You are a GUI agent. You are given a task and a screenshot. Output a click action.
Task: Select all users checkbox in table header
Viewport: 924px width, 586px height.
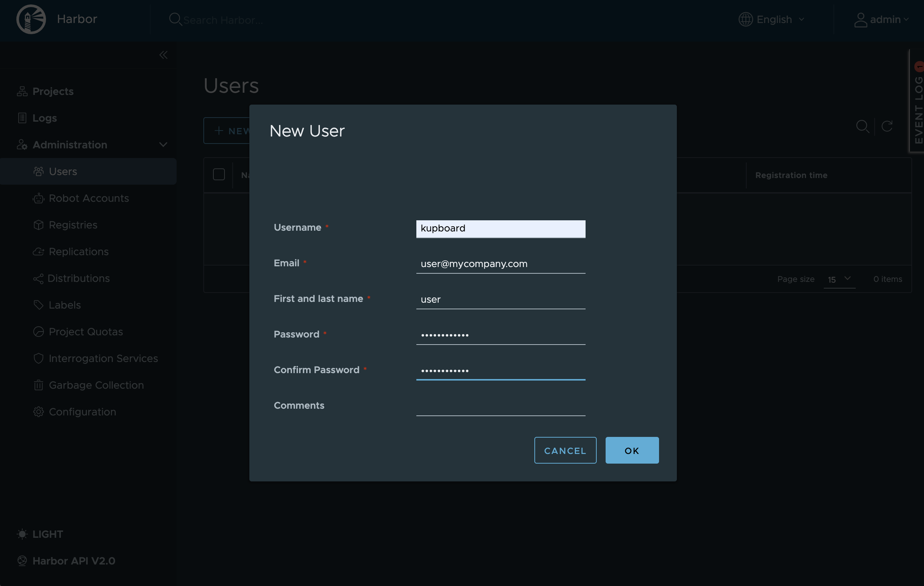pyautogui.click(x=219, y=175)
